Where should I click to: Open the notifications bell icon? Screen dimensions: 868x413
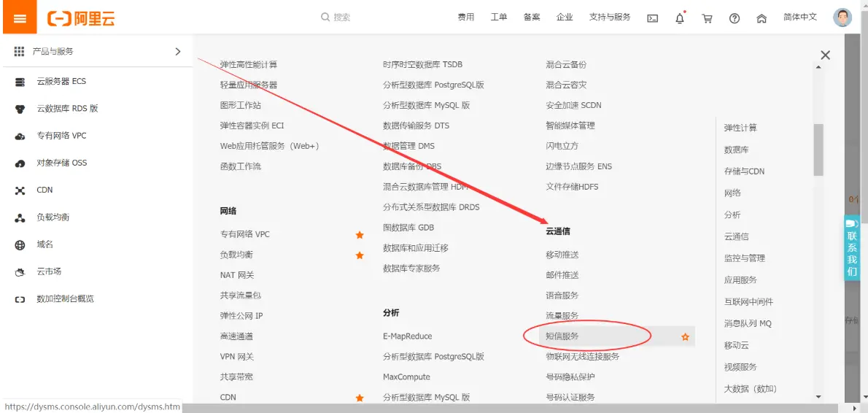point(680,18)
